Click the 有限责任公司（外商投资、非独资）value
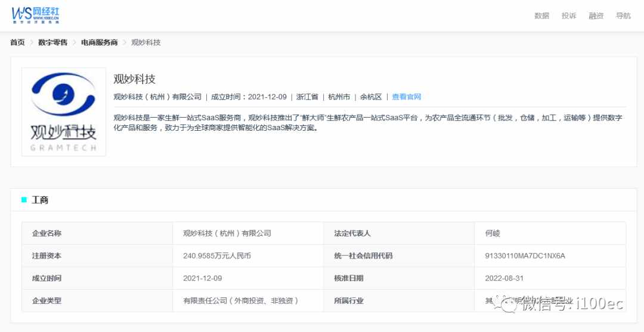Image resolution: width=644 pixels, height=332 pixels. tap(241, 301)
